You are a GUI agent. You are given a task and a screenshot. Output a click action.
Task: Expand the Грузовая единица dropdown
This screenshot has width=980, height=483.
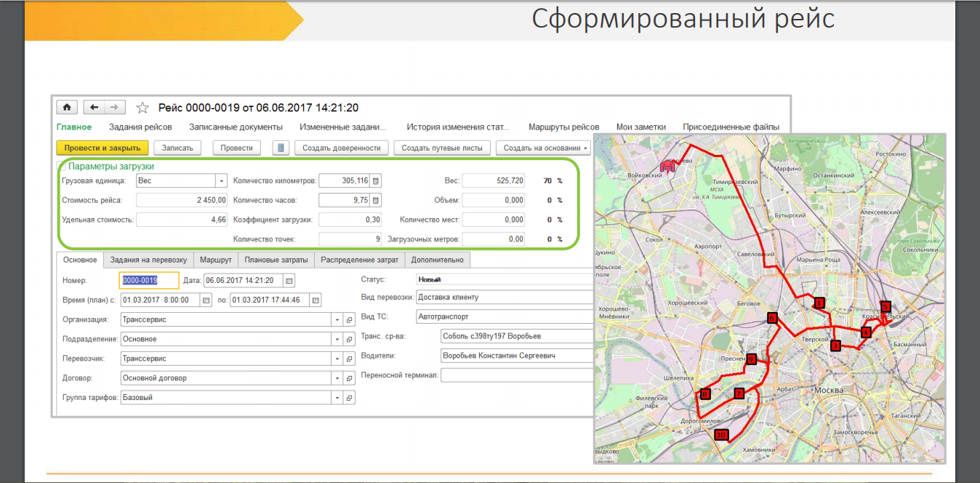[221, 180]
